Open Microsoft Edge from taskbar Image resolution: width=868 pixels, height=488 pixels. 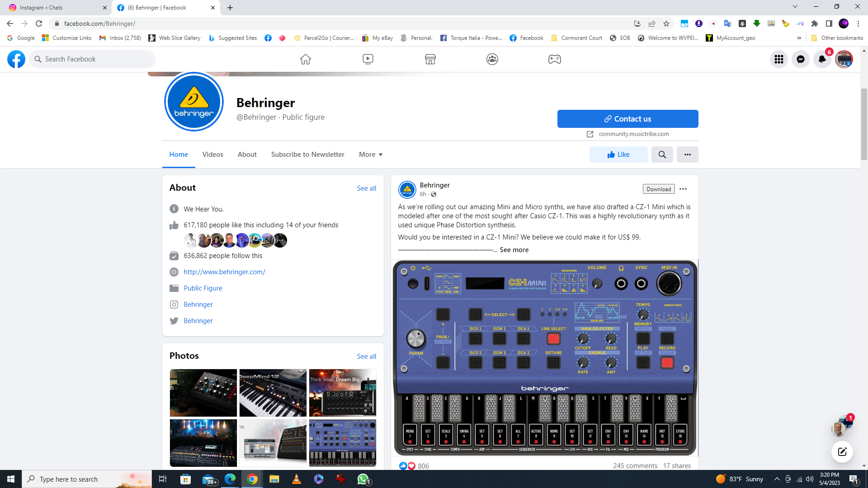(x=230, y=479)
